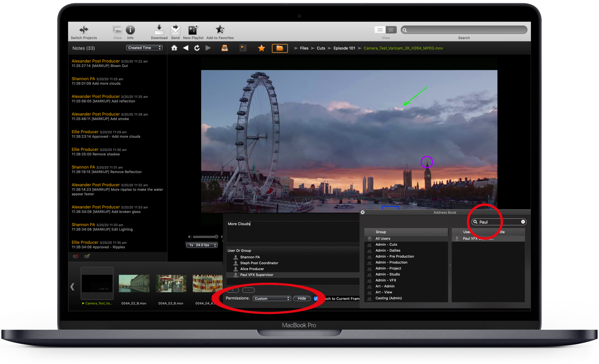599x364 pixels.
Task: Open the playback speed 24.0 fps dropdown
Action: (x=202, y=245)
